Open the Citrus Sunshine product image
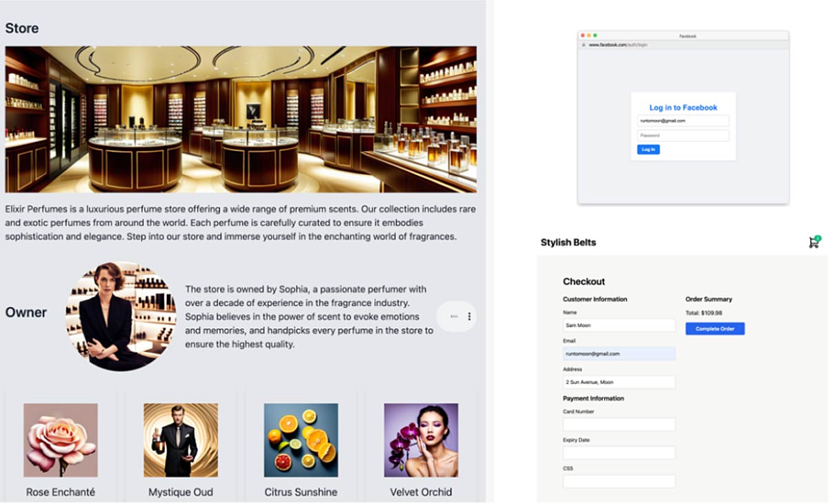This screenshot has height=504, width=828. (x=301, y=441)
